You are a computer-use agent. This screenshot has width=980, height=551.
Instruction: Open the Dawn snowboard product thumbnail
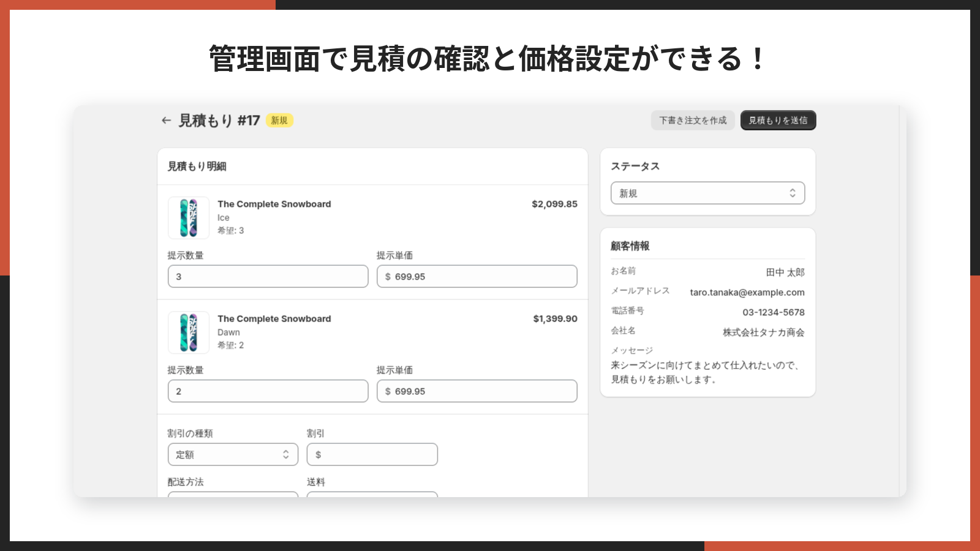(189, 332)
